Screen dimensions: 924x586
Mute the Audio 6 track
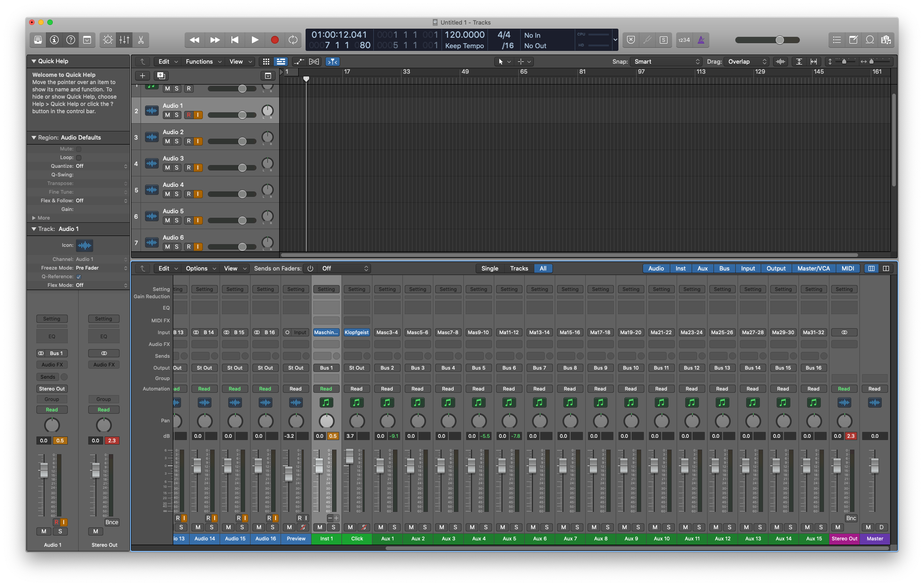coord(167,247)
